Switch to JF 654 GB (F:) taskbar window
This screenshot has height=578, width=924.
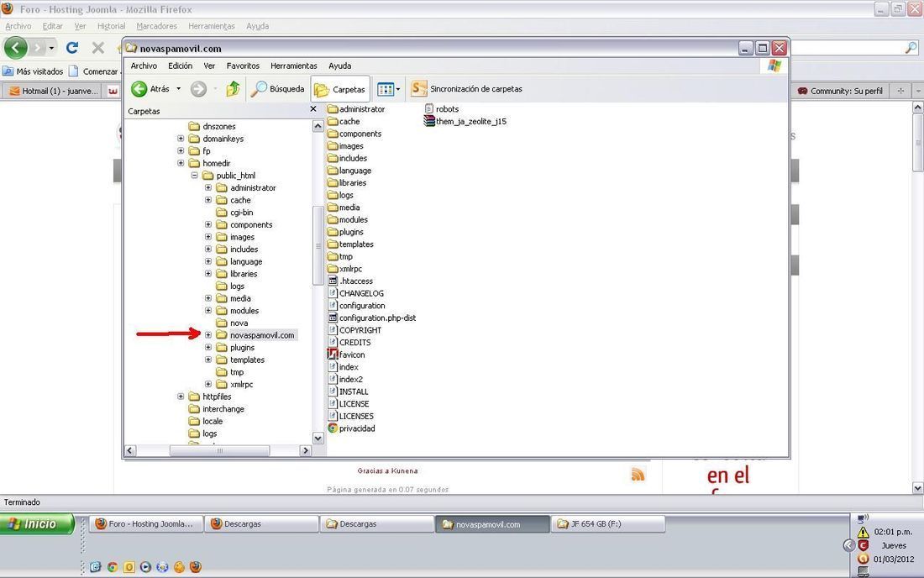pos(608,523)
